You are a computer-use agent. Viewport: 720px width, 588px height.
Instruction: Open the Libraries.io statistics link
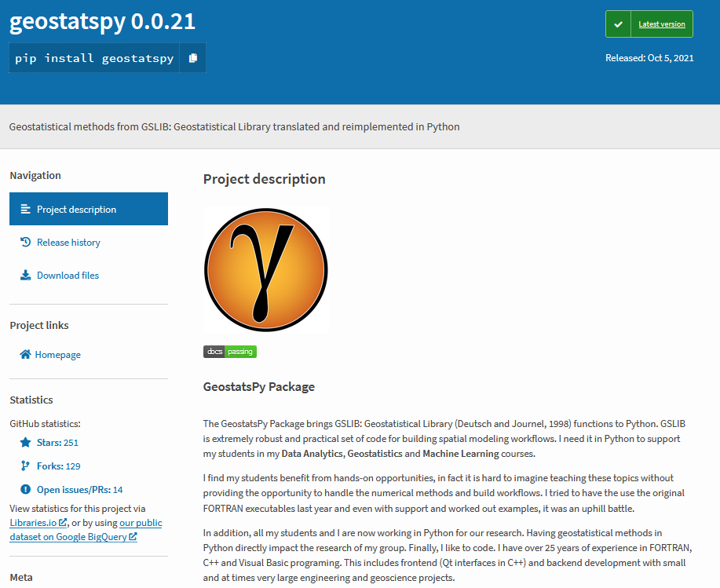38,522
